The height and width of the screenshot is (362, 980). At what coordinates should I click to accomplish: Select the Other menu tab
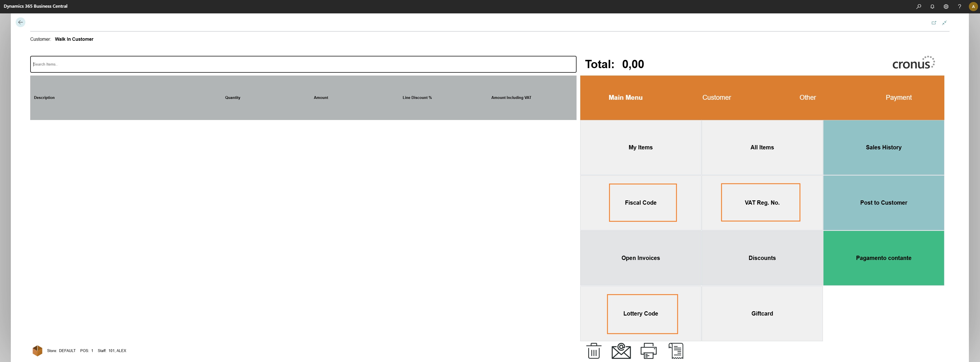pos(807,97)
